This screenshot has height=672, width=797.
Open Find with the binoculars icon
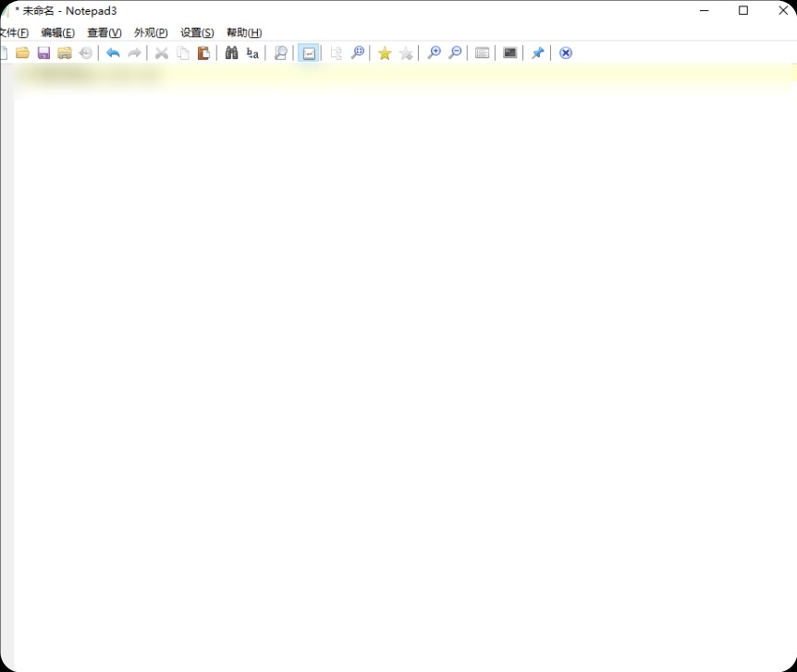(x=231, y=53)
